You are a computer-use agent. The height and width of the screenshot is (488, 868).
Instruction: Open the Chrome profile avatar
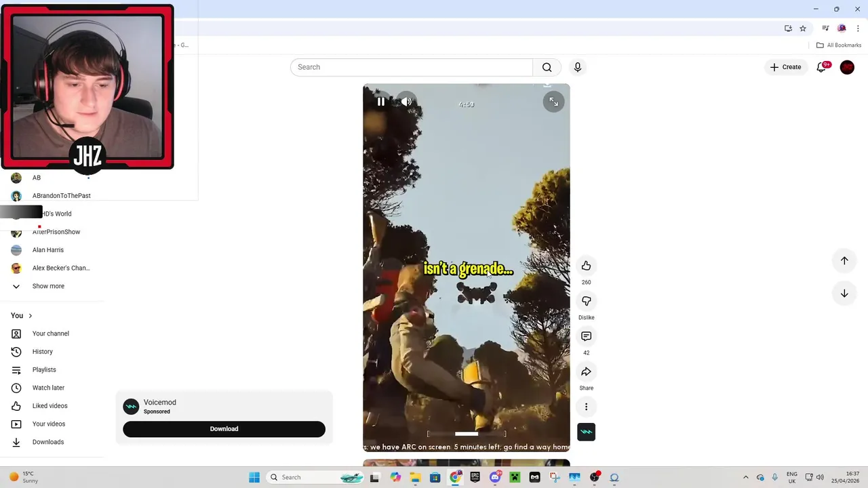click(842, 28)
